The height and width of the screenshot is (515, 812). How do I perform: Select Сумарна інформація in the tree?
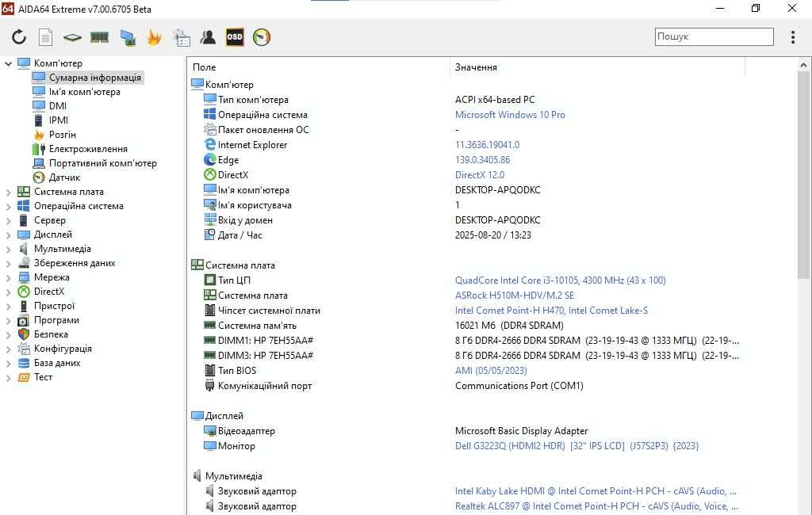tap(95, 78)
